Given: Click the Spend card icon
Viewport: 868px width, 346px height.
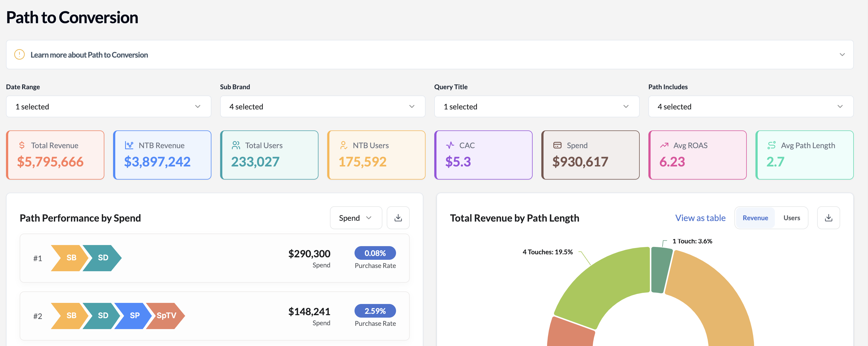Looking at the screenshot, I should tap(557, 145).
